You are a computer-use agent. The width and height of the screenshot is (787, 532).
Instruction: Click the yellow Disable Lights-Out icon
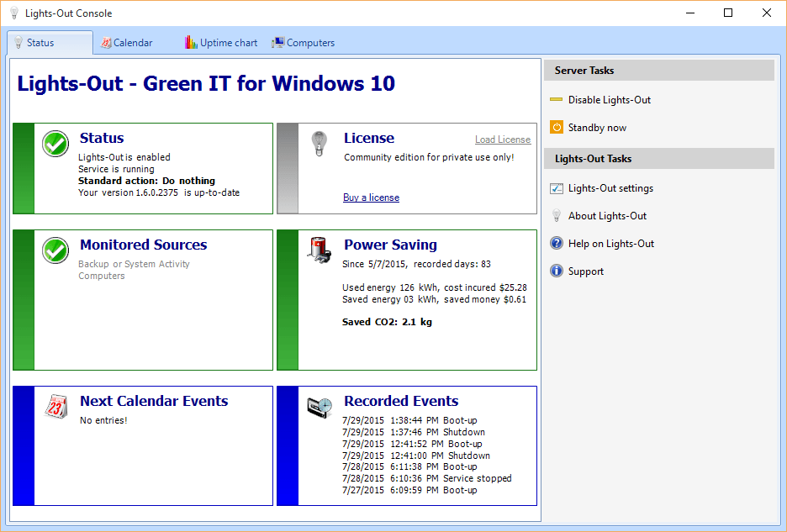(556, 99)
